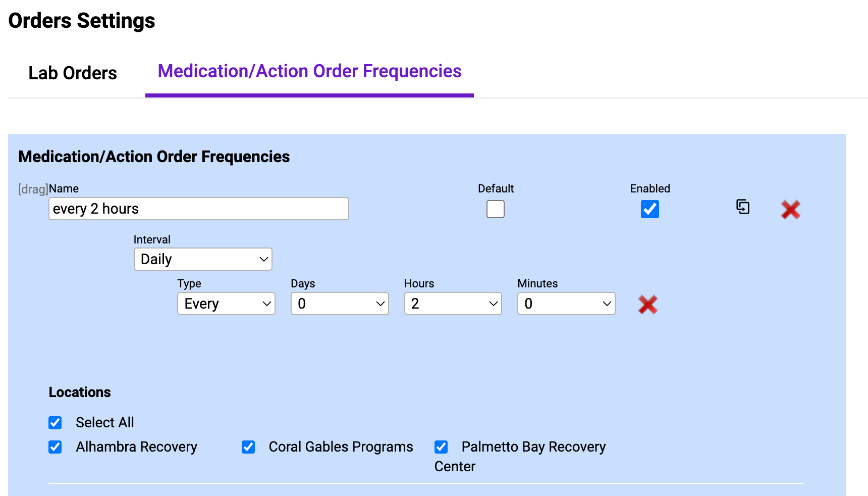Viewport: 868px width, 496px height.
Task: Click the Locations section heading
Action: point(79,392)
